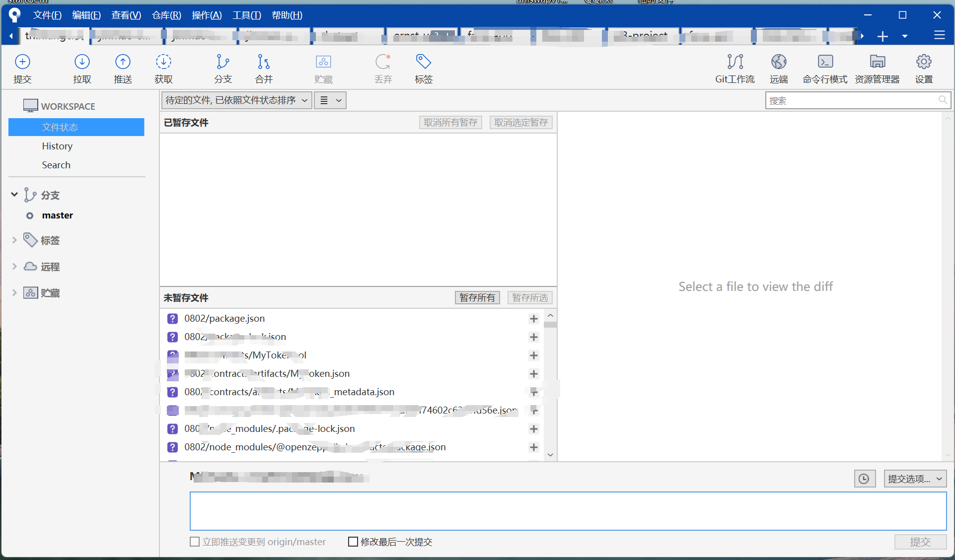Click in the commit message text box
Viewport: 955px width, 560px height.
[x=568, y=511]
